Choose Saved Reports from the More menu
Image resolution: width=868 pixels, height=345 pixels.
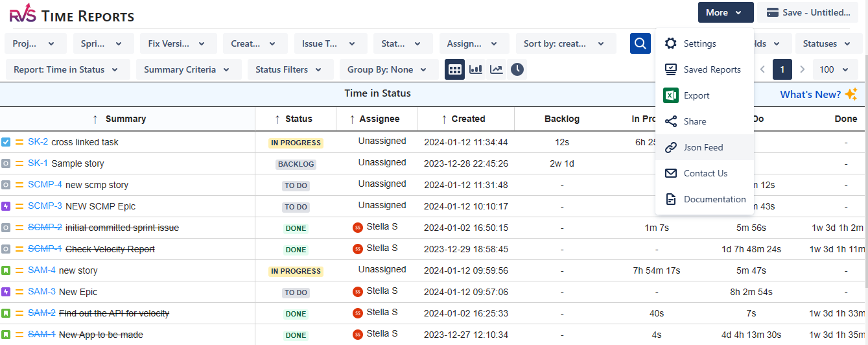(705, 69)
